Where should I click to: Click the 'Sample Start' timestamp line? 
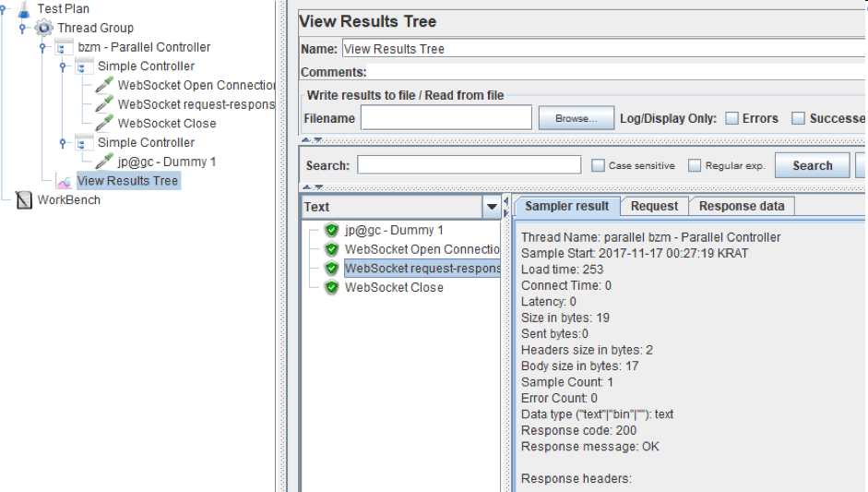pos(635,253)
